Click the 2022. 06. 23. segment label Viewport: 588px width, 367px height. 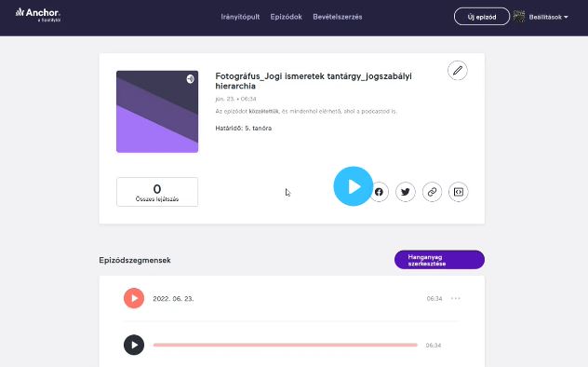(173, 299)
